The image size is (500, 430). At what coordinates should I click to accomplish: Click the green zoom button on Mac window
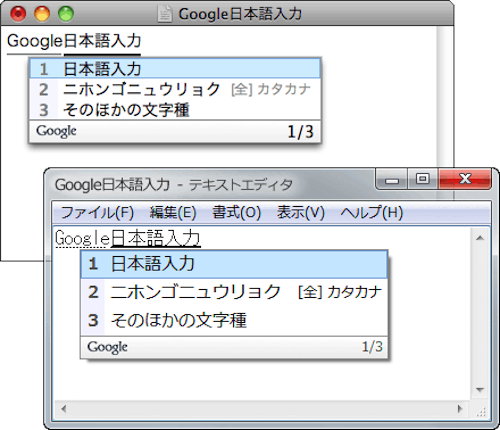[66, 14]
